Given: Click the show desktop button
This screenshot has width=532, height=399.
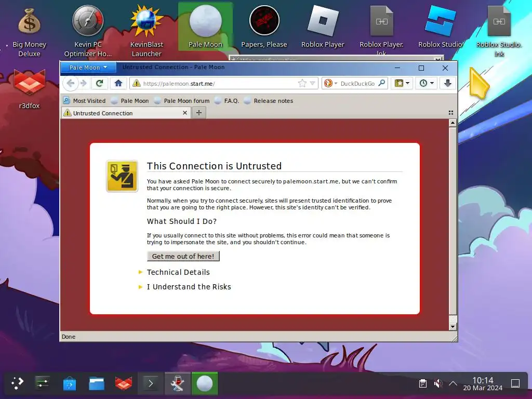Looking at the screenshot, I should point(515,383).
